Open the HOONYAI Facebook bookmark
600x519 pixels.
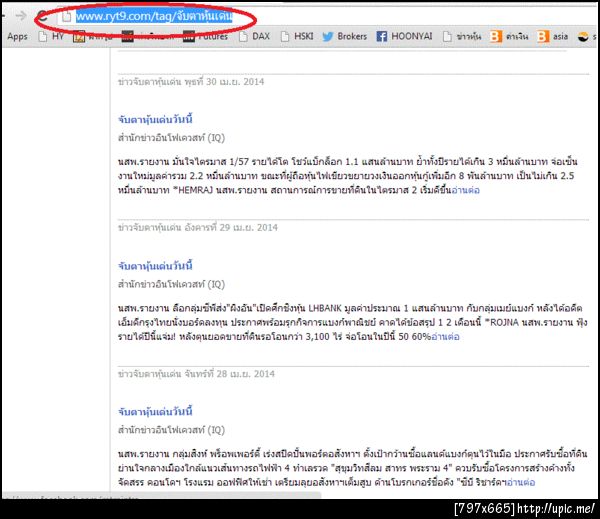[404, 37]
